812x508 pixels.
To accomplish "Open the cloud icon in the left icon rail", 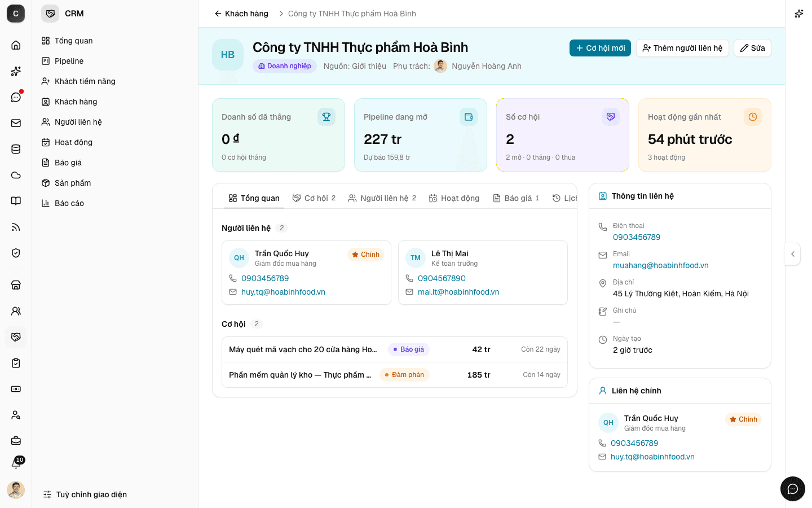I will (x=16, y=175).
